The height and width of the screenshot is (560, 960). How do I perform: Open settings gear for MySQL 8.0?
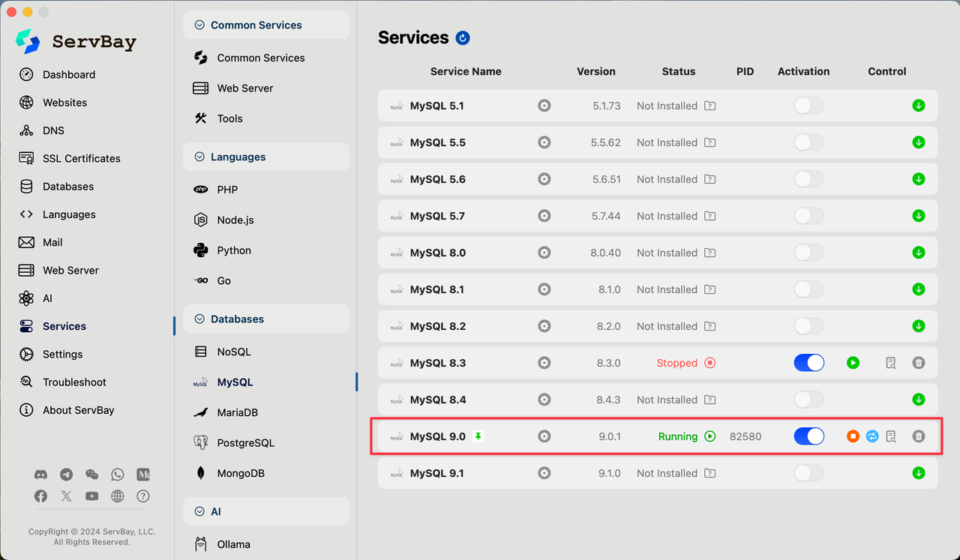pyautogui.click(x=544, y=253)
